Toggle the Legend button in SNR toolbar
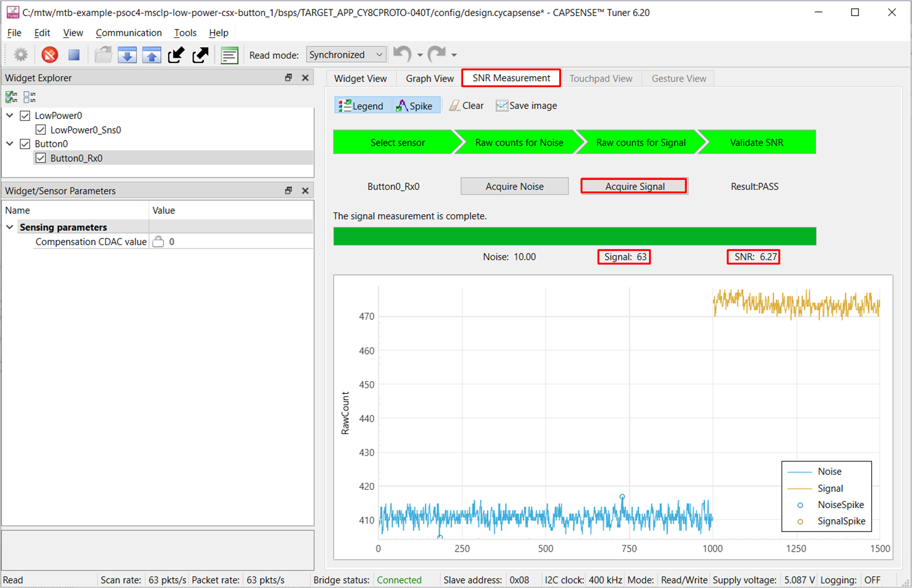 tap(362, 106)
